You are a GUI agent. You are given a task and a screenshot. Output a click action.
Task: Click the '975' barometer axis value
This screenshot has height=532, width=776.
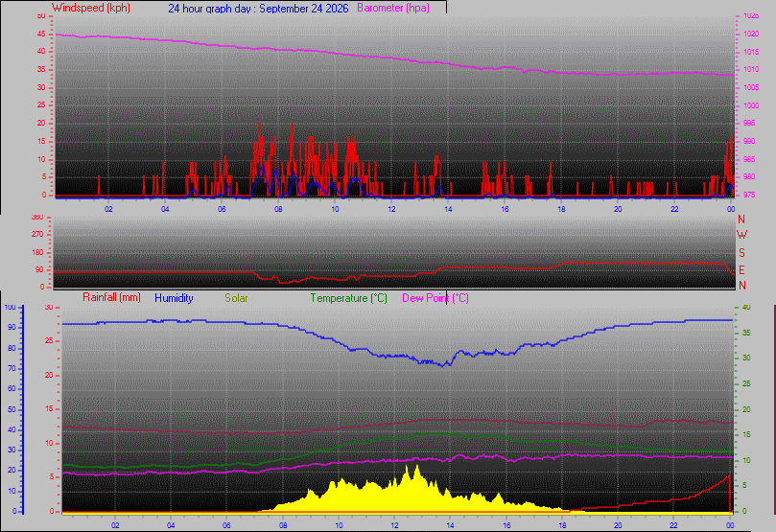tap(749, 195)
